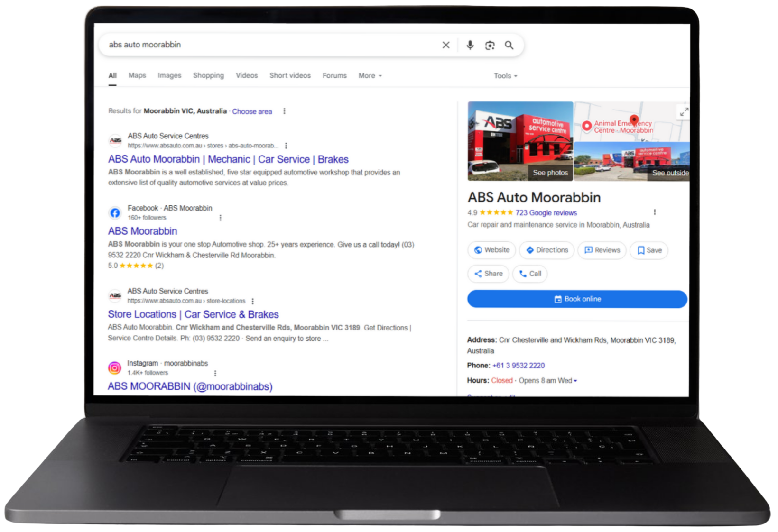Start voice search with microphone icon
This screenshot has width=778, height=532.
(x=470, y=45)
